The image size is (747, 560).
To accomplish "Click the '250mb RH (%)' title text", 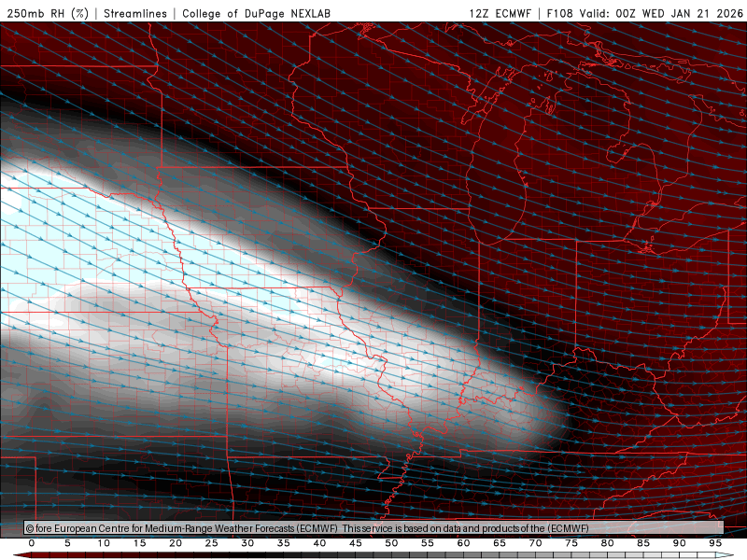I will [48, 13].
